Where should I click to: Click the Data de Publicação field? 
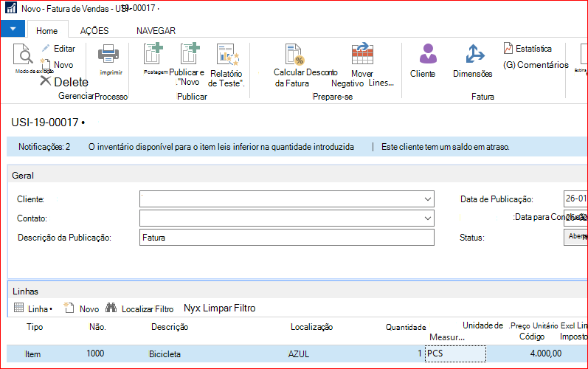click(x=575, y=199)
